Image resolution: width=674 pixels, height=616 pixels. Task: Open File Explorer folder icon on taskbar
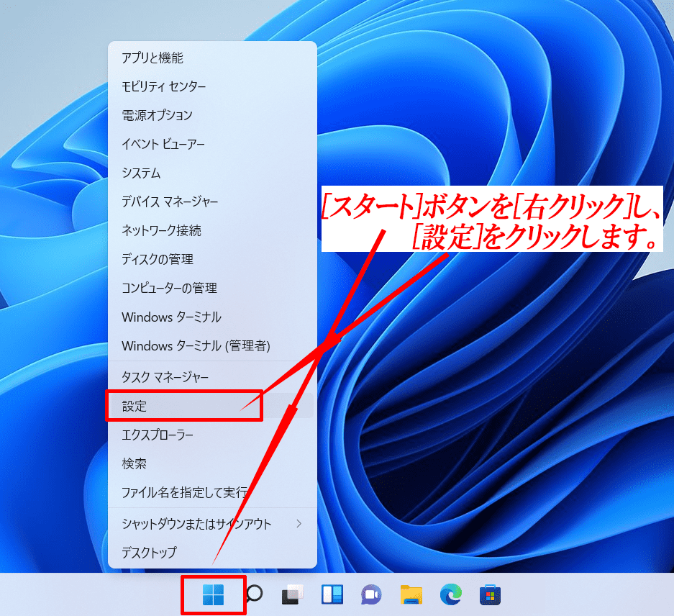point(411,594)
